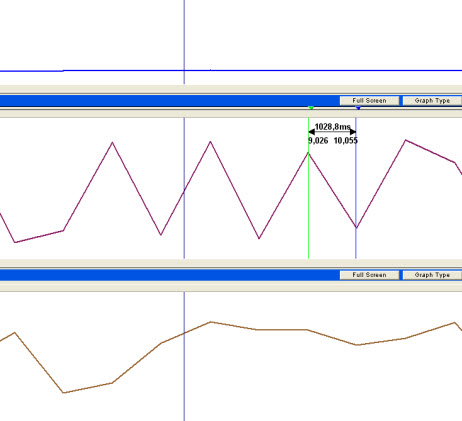Click Full Screen button of brown graph panel
The image size is (462, 421).
pyautogui.click(x=369, y=275)
